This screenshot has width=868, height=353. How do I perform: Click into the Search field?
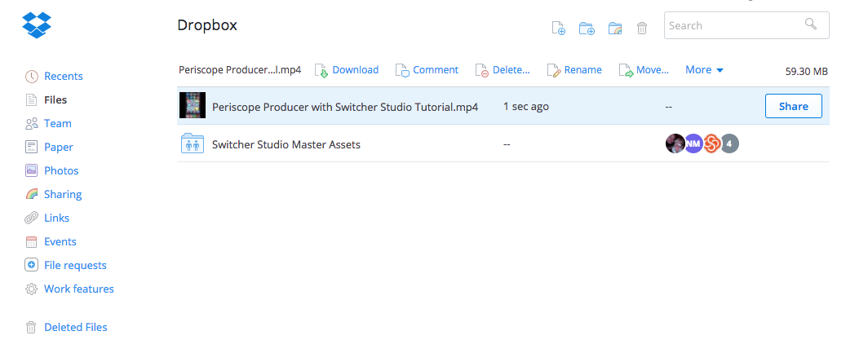click(734, 25)
